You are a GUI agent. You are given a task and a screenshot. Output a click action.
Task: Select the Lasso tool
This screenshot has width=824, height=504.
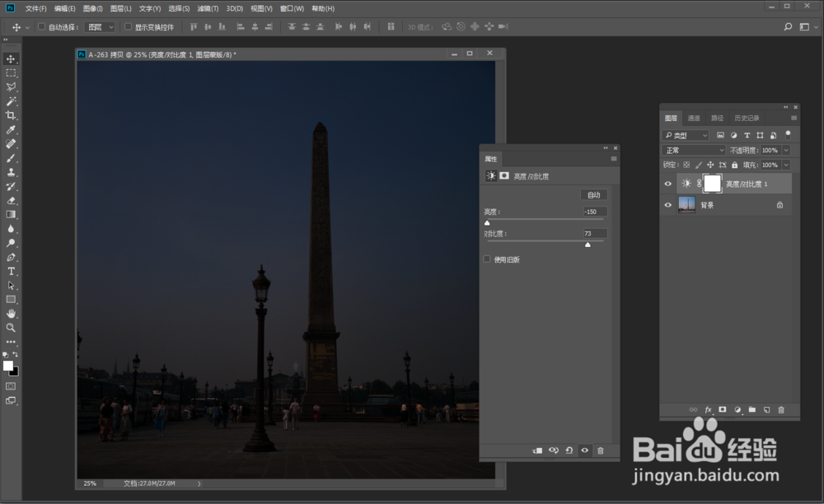coord(11,87)
